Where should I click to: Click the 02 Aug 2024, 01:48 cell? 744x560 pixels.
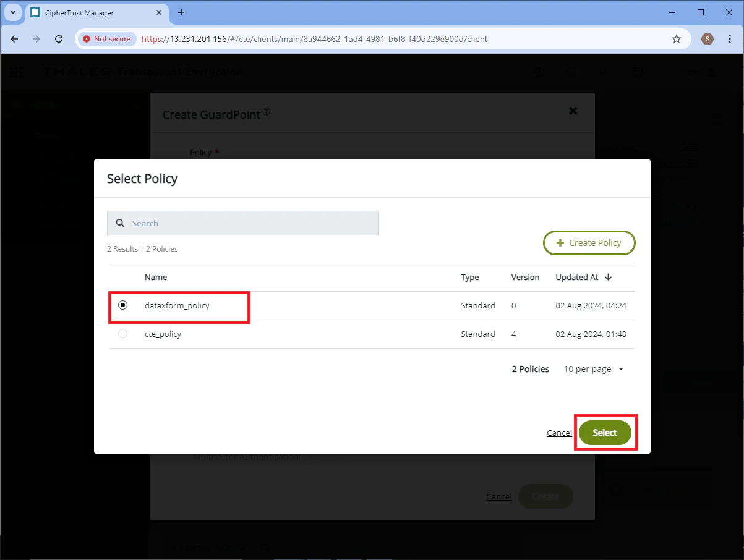click(x=591, y=334)
